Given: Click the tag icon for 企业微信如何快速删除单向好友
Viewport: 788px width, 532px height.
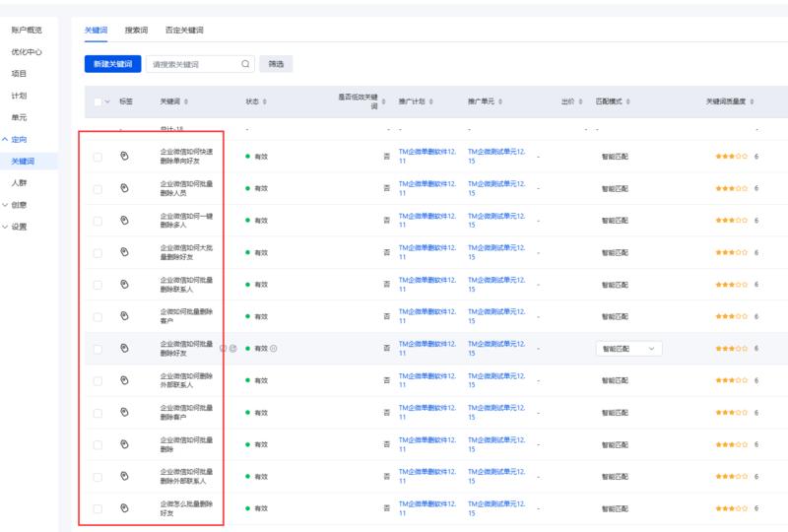Looking at the screenshot, I should pos(124,156).
